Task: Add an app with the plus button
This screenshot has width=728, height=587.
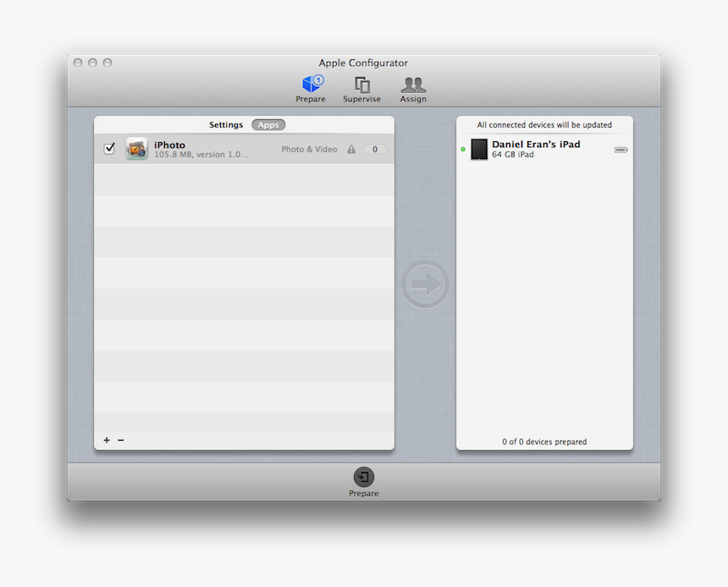Action: [x=107, y=440]
